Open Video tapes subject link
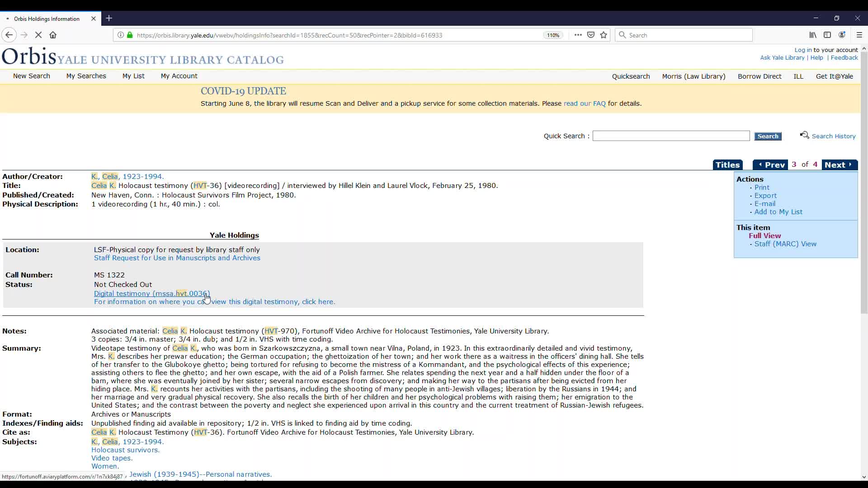This screenshot has height=488, width=868. [x=112, y=458]
